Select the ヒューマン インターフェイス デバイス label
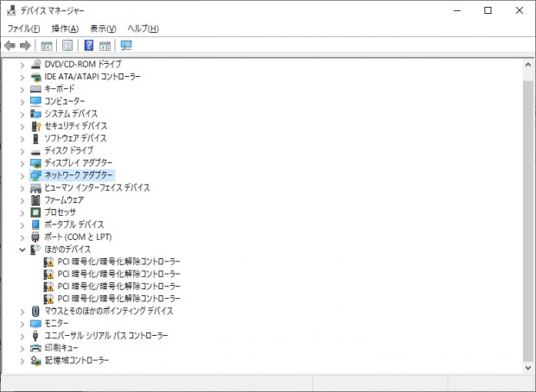This screenshot has height=392, width=536. 97,187
